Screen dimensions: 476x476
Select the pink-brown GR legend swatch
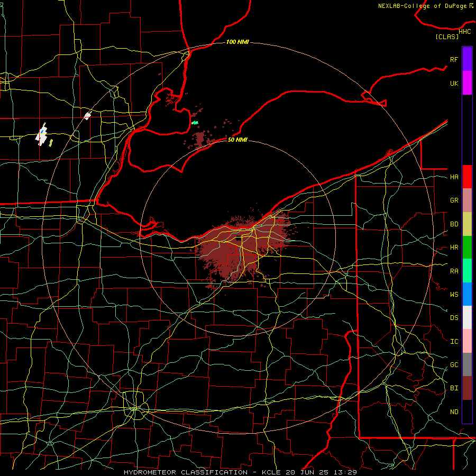coord(467,200)
